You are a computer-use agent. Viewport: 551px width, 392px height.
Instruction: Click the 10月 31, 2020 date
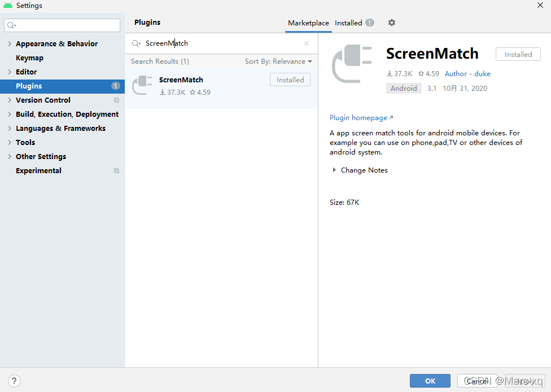pos(465,89)
